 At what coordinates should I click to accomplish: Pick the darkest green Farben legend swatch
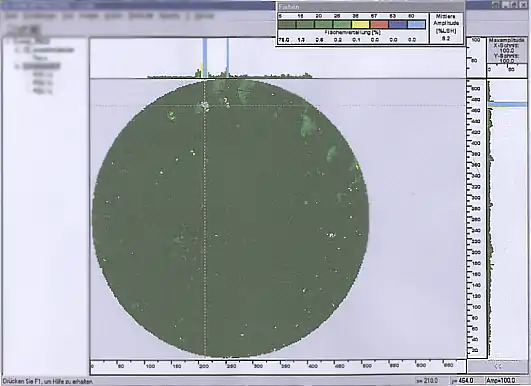click(x=287, y=25)
